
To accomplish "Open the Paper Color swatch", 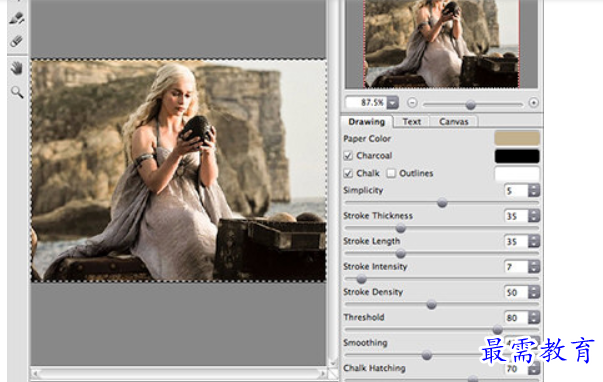I will tap(517, 138).
